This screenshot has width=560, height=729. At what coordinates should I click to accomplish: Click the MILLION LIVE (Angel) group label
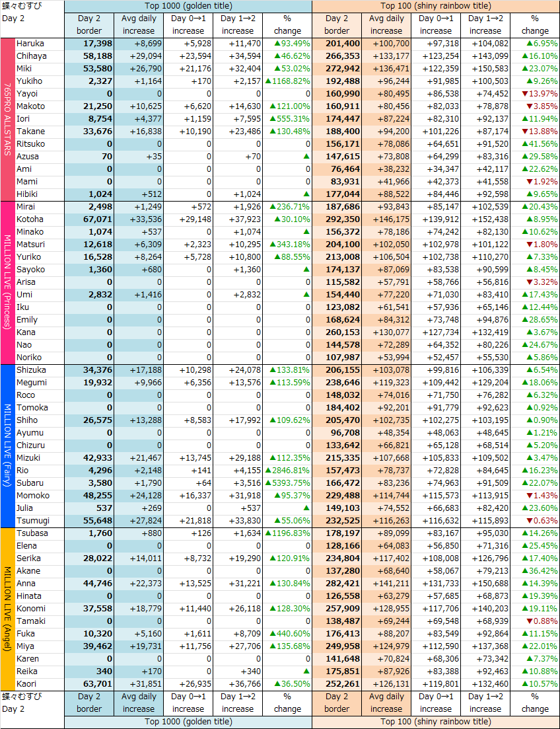7,609
